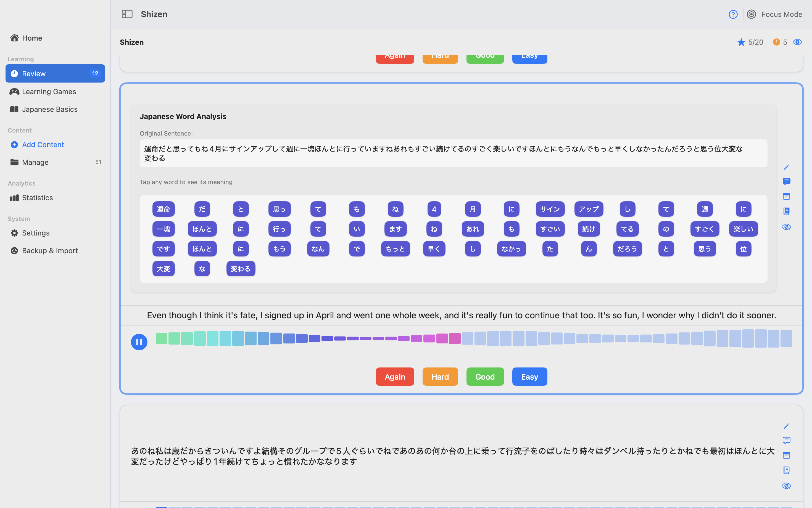812x508 pixels.
Task: Tap the word 早く
Action: pyautogui.click(x=434, y=249)
